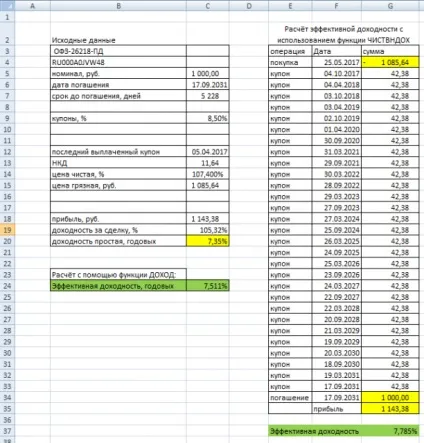This screenshot has width=424, height=443.
Task: Select the coupon date '20.09.2028'
Action: pos(336,319)
